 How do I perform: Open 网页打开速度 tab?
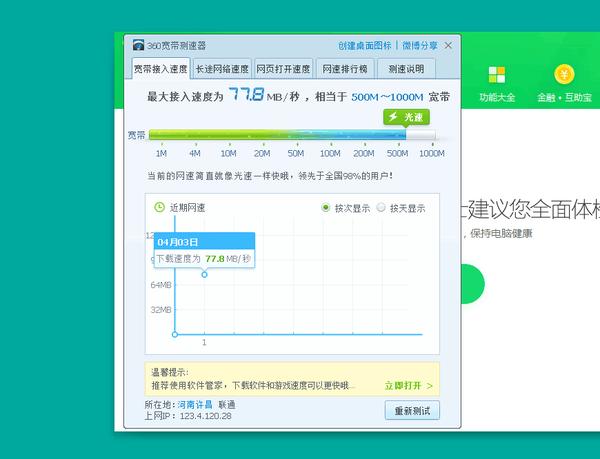[283, 69]
